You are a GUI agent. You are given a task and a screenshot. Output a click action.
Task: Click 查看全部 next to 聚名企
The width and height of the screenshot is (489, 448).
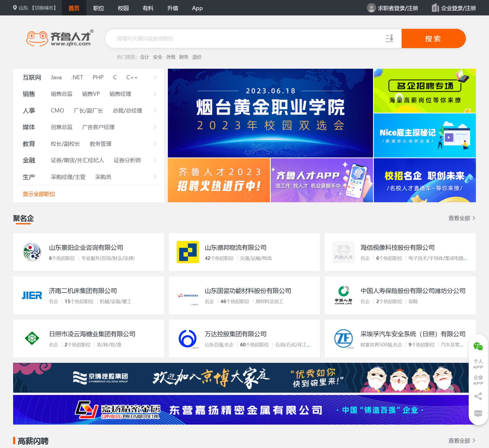[461, 218]
